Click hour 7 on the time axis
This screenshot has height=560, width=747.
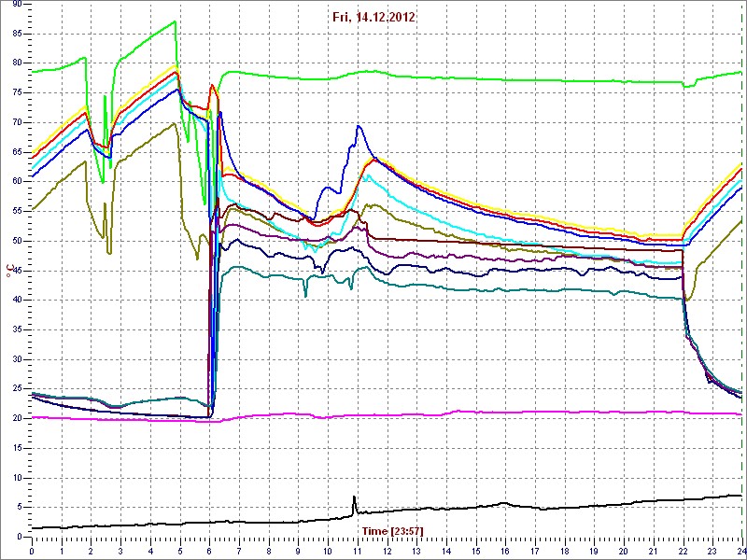pyautogui.click(x=239, y=551)
